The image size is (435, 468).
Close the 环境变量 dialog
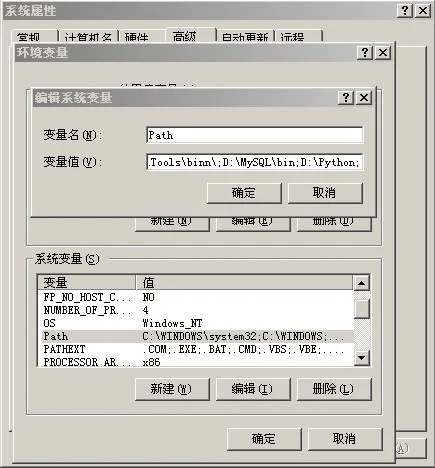click(383, 53)
